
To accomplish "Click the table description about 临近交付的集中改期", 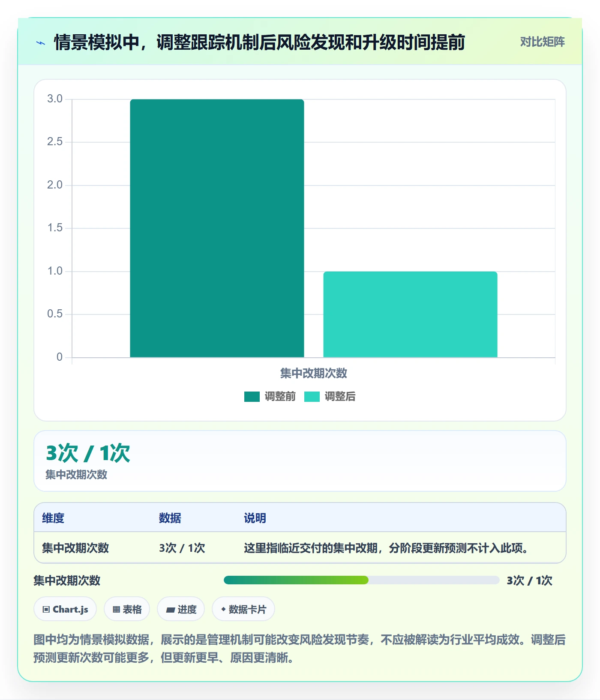I will point(386,548).
